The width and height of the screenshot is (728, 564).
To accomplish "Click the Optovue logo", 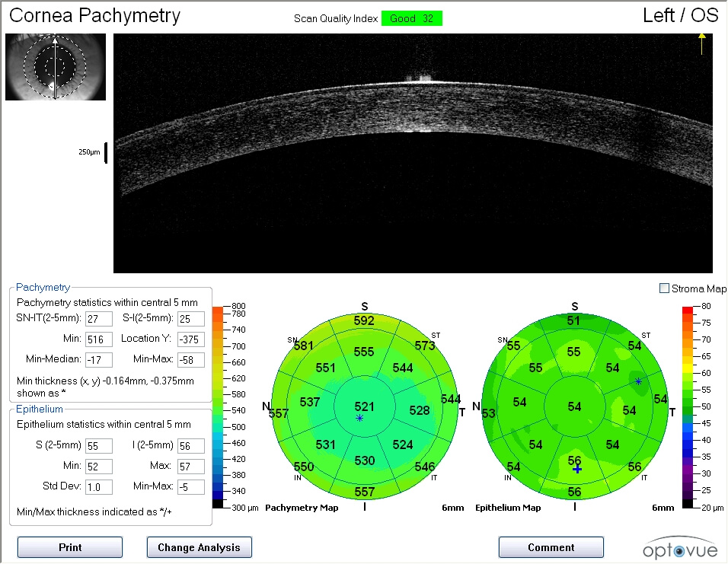I will tap(680, 548).
